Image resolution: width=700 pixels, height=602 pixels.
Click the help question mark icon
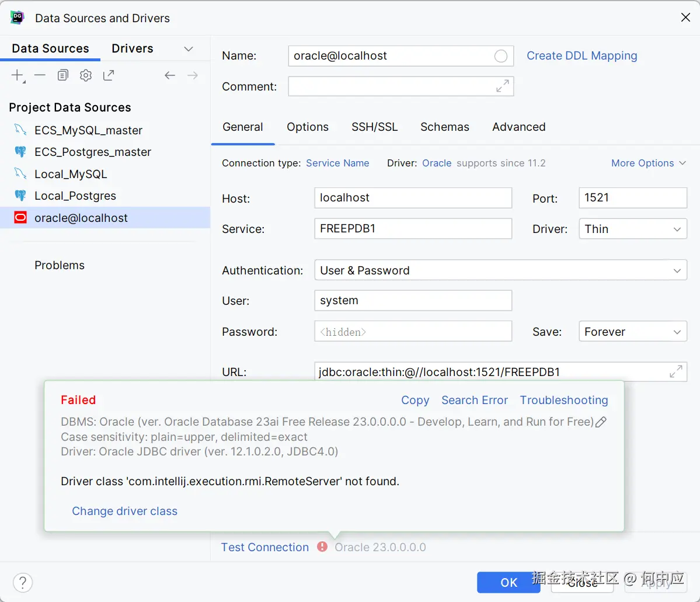(23, 582)
